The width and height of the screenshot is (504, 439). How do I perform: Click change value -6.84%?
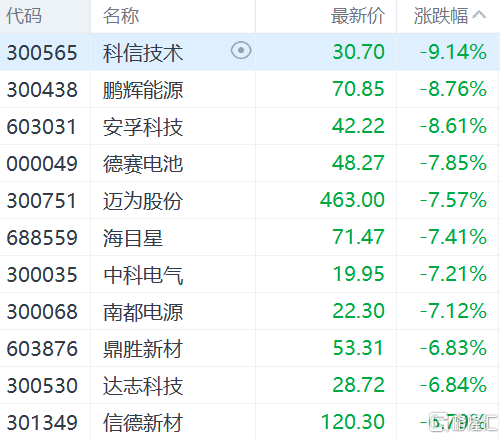pos(453,385)
